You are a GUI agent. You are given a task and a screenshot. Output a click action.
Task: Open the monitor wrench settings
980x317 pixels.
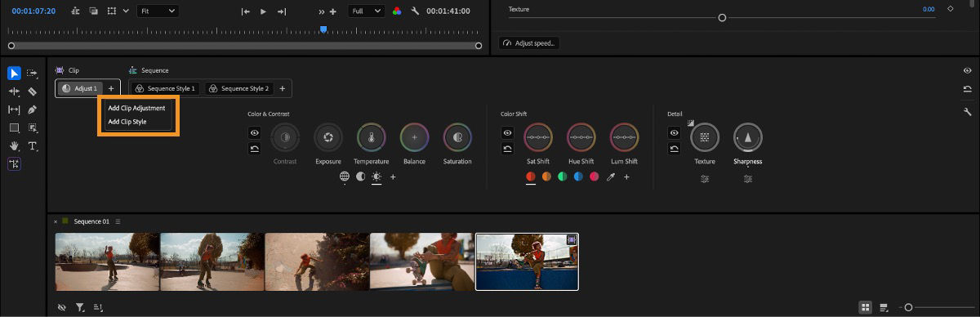coord(415,11)
